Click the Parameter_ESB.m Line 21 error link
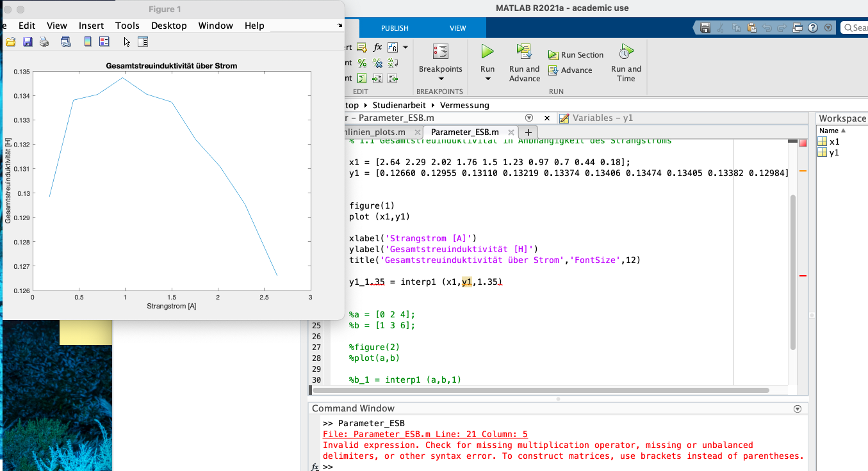This screenshot has height=471, width=868. tap(425, 435)
